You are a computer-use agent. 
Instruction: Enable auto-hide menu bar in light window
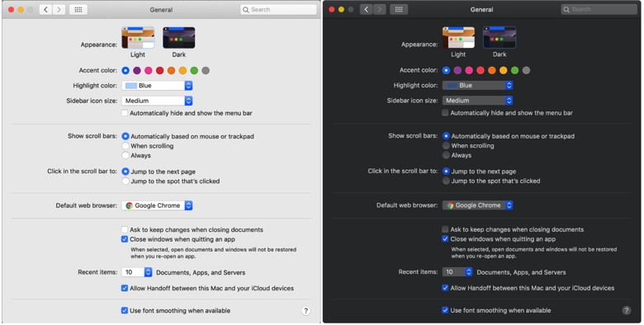coord(125,113)
